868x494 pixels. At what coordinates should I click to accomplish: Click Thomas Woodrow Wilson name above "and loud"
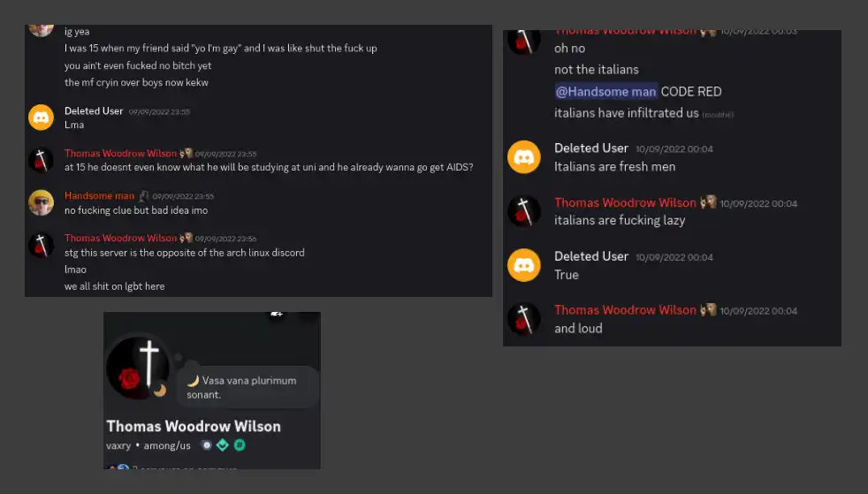pos(625,310)
